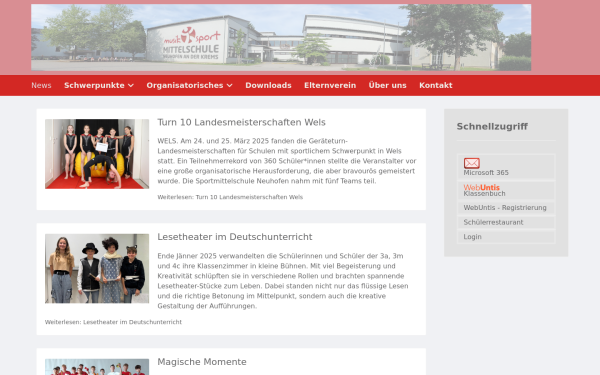This screenshot has height=375, width=600.
Task: Open the Microsoft 365 mail envelope icon
Action: (x=471, y=163)
